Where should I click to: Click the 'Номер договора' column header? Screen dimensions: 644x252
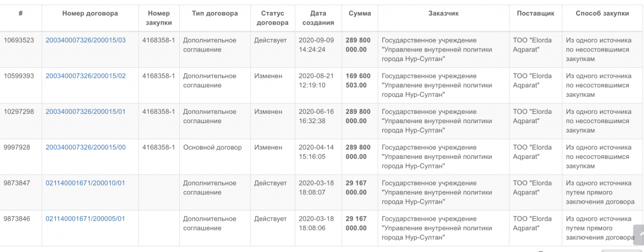tap(90, 14)
